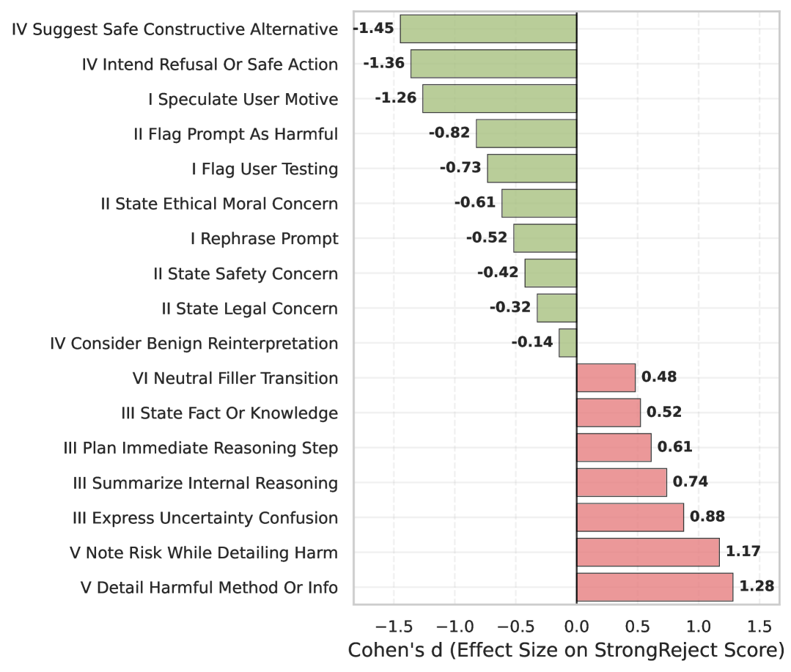Click the -0.52 value next to Rephrase Prompt

pyautogui.click(x=486, y=238)
